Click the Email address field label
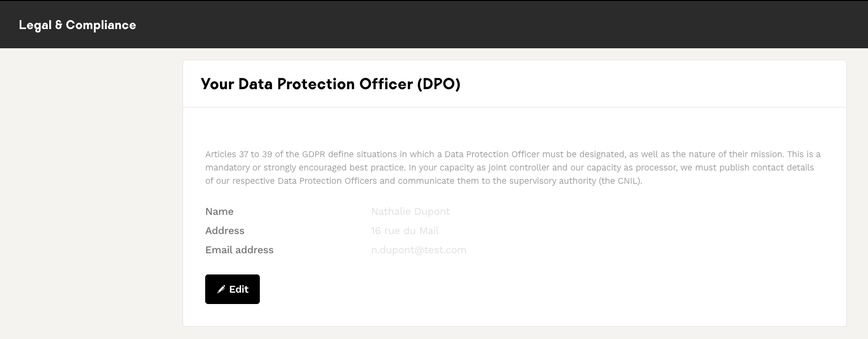This screenshot has width=868, height=339. pos(239,250)
